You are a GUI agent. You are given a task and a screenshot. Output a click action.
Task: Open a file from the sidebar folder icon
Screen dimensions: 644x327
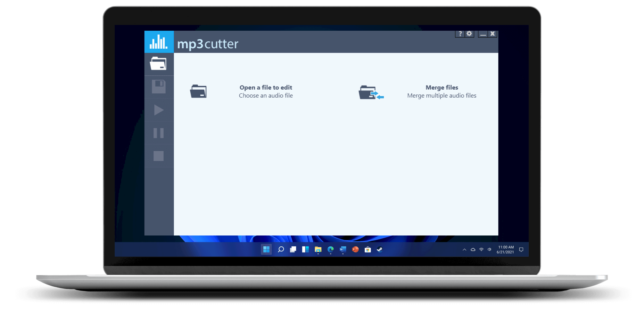point(158,64)
